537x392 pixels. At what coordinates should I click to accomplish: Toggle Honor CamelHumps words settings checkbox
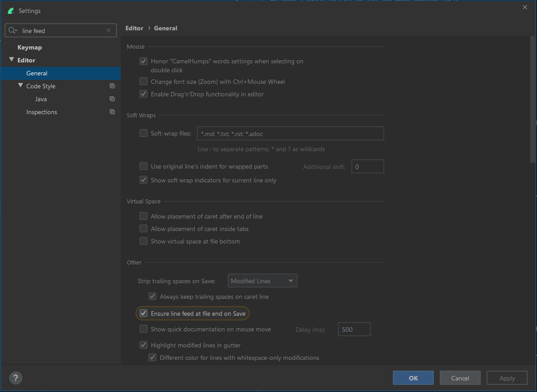pyautogui.click(x=143, y=61)
